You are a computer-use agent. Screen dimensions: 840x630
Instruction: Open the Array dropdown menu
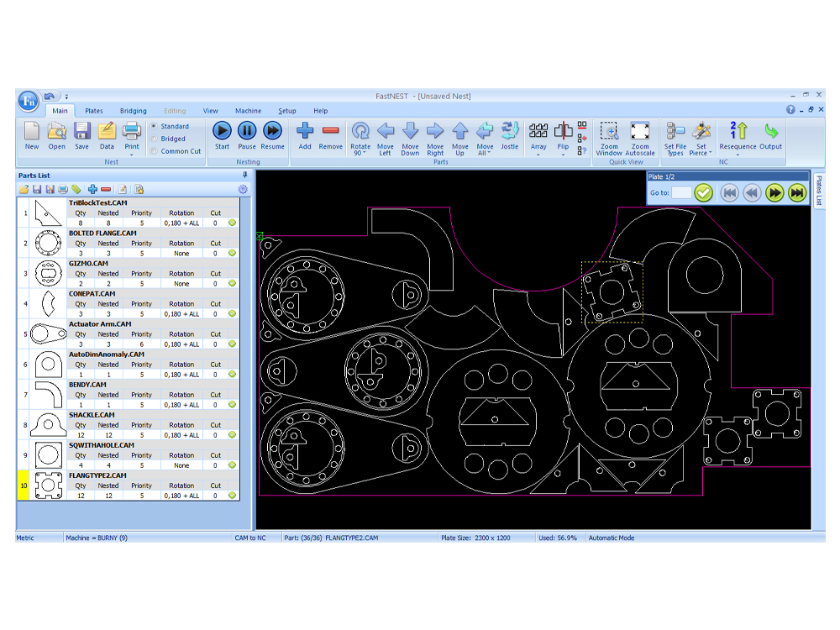[538, 154]
